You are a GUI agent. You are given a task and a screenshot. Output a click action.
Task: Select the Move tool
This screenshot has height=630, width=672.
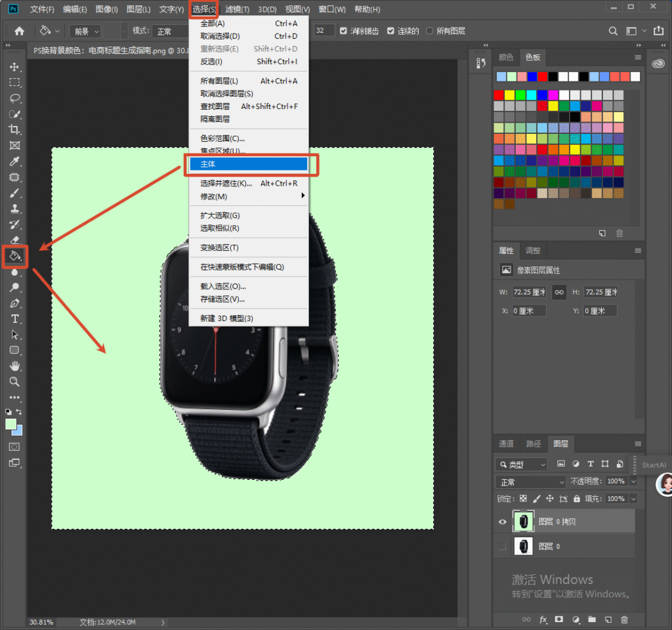click(14, 67)
